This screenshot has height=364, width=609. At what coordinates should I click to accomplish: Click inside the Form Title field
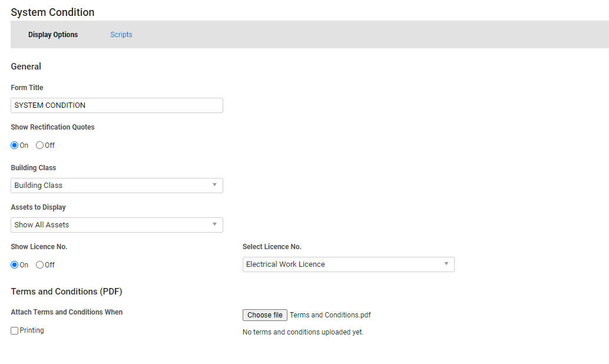tap(117, 105)
